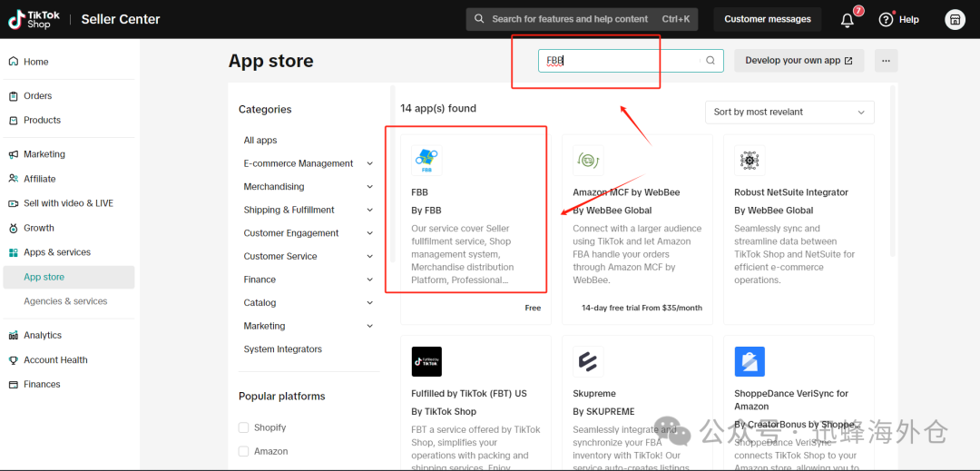Open Fulfilled by TikTok (FBT) US title
This screenshot has width=980, height=471.
coord(469,394)
